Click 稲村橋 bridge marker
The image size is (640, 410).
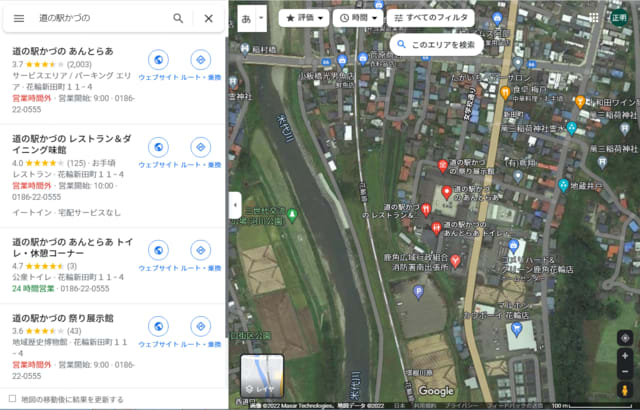tap(244, 49)
